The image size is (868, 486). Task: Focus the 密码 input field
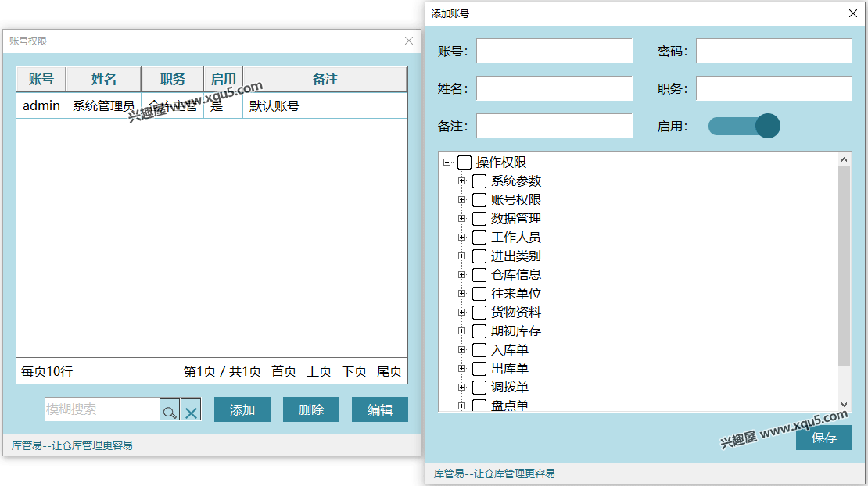[x=774, y=51]
